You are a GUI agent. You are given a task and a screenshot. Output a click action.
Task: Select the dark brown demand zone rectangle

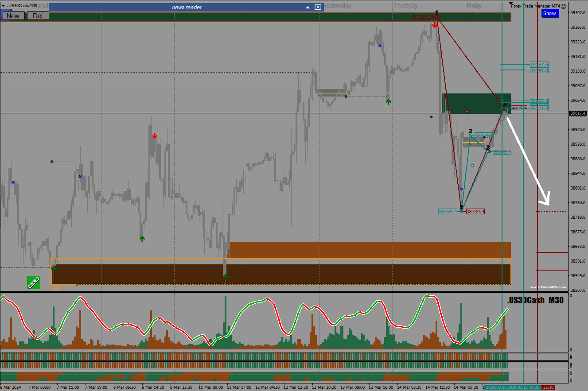point(281,274)
